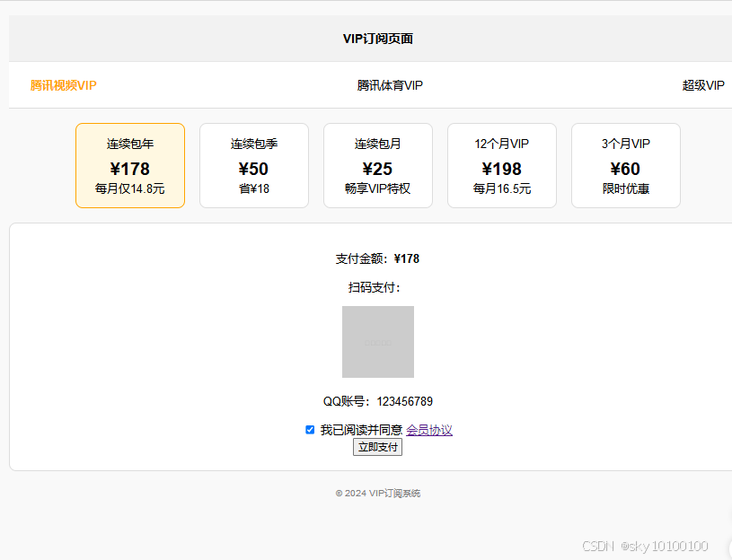Click the 支付金额：¥178 text
Viewport: 732px width, 560px height.
pos(377,258)
